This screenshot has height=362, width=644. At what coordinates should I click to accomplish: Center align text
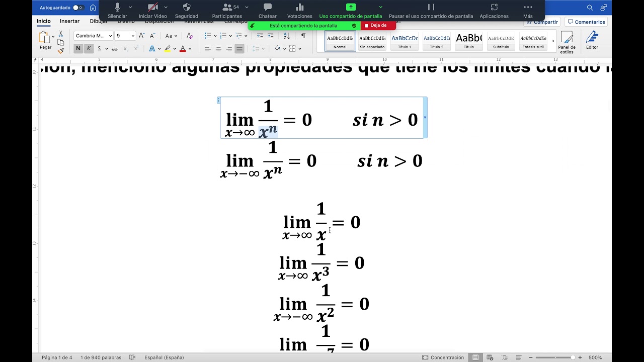[218, 49]
